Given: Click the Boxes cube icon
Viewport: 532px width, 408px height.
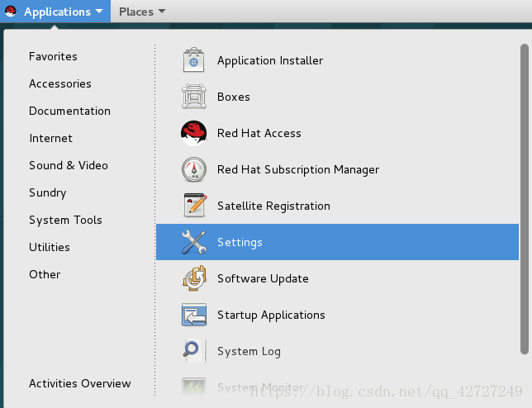Looking at the screenshot, I should 194,97.
